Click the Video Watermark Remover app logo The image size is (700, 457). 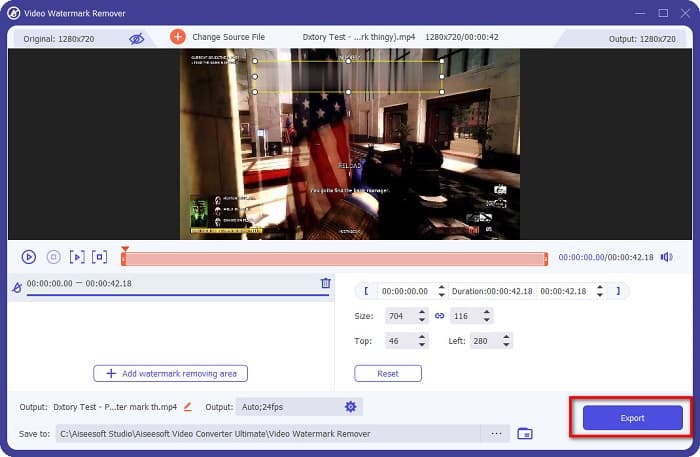point(14,13)
